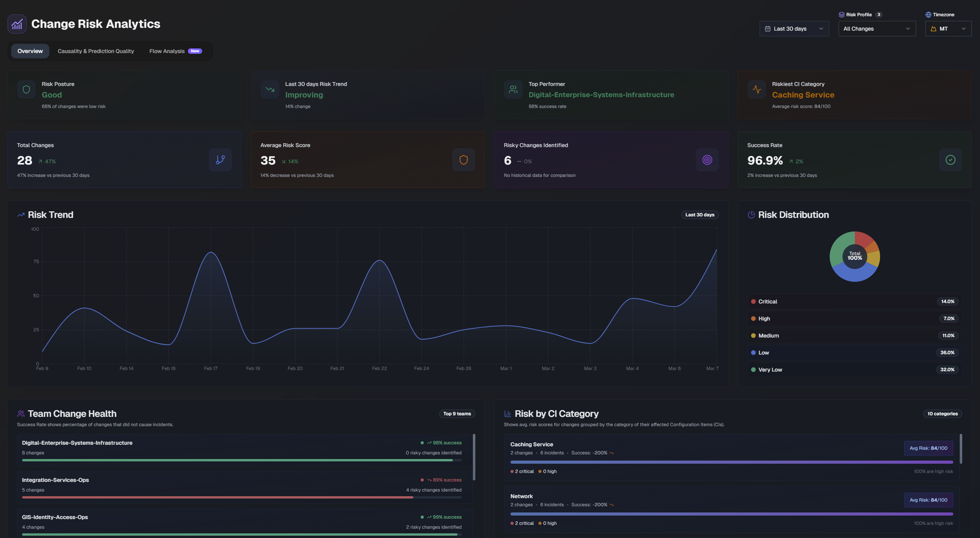Click the Risk Profile count badge 3
The image size is (980, 538).
(879, 15)
